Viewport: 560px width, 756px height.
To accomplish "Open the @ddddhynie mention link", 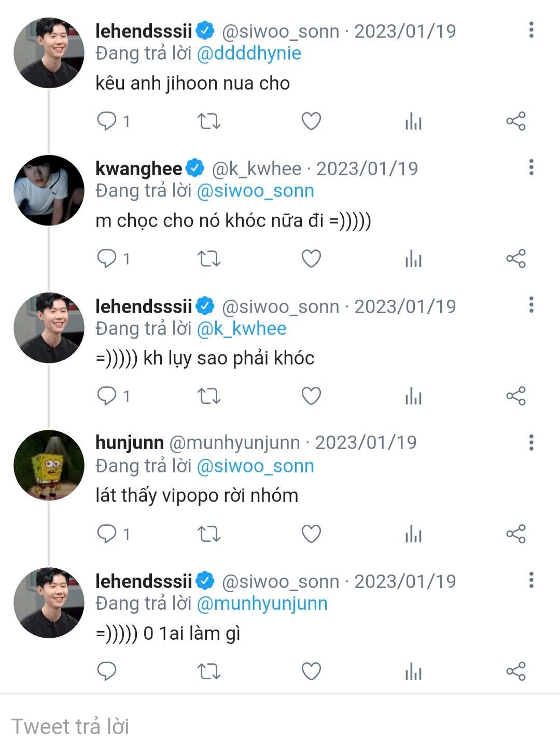I will (249, 53).
